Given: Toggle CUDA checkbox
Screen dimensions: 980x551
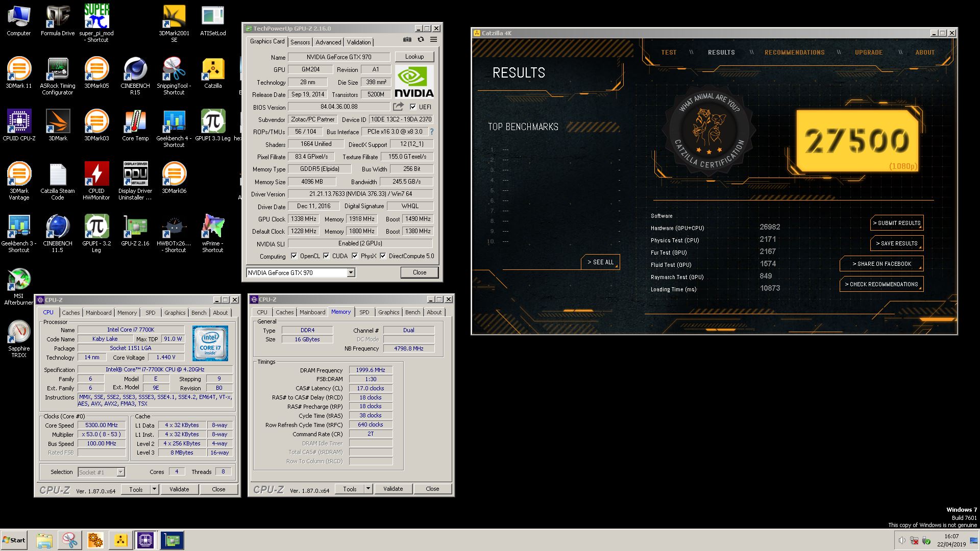Looking at the screenshot, I should (326, 256).
